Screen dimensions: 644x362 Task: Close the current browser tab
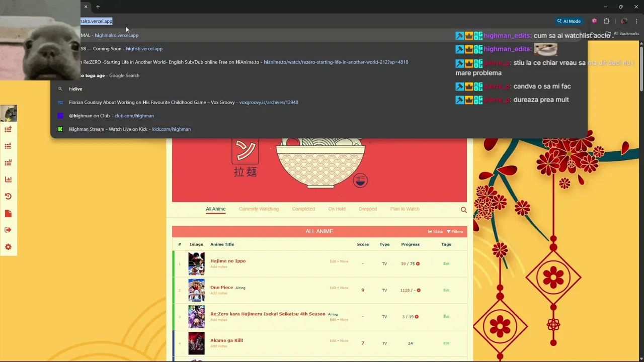click(x=86, y=7)
